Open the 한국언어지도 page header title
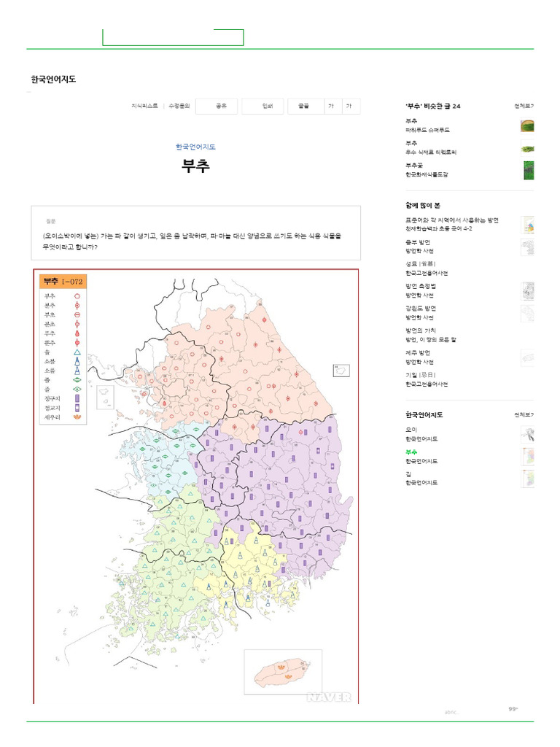Image resolution: width=560 pixels, height=747 pixels. 53,79
